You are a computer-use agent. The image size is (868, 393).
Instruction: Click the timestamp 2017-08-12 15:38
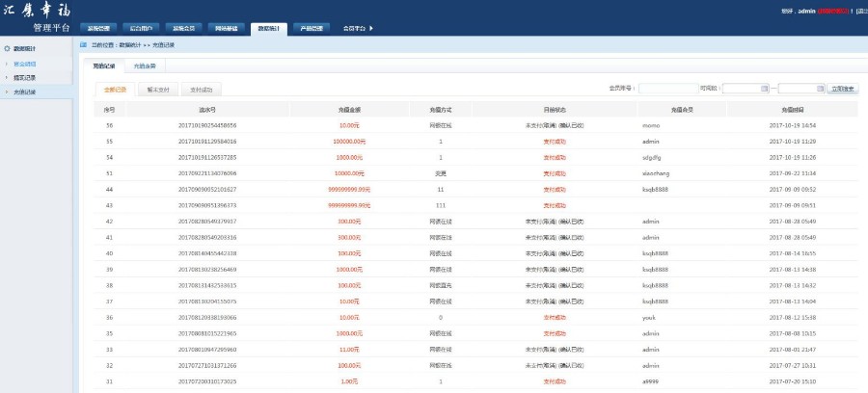(793, 318)
